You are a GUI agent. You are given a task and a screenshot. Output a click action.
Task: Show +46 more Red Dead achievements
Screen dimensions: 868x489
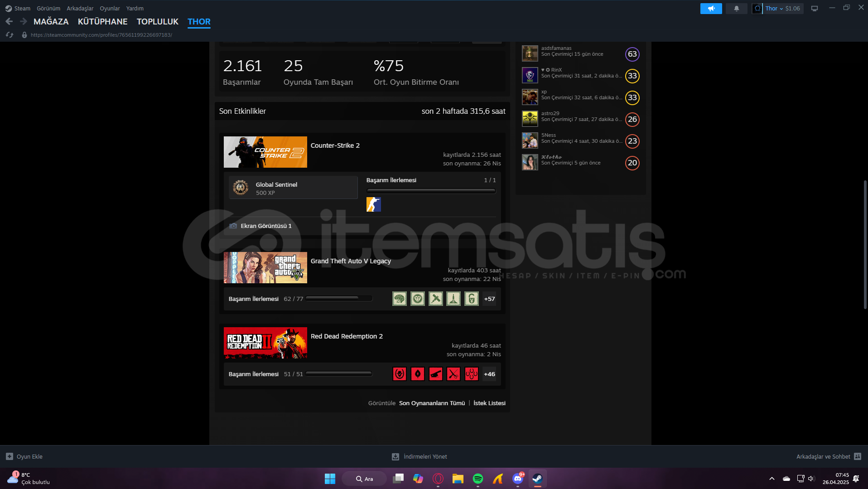[x=489, y=374]
